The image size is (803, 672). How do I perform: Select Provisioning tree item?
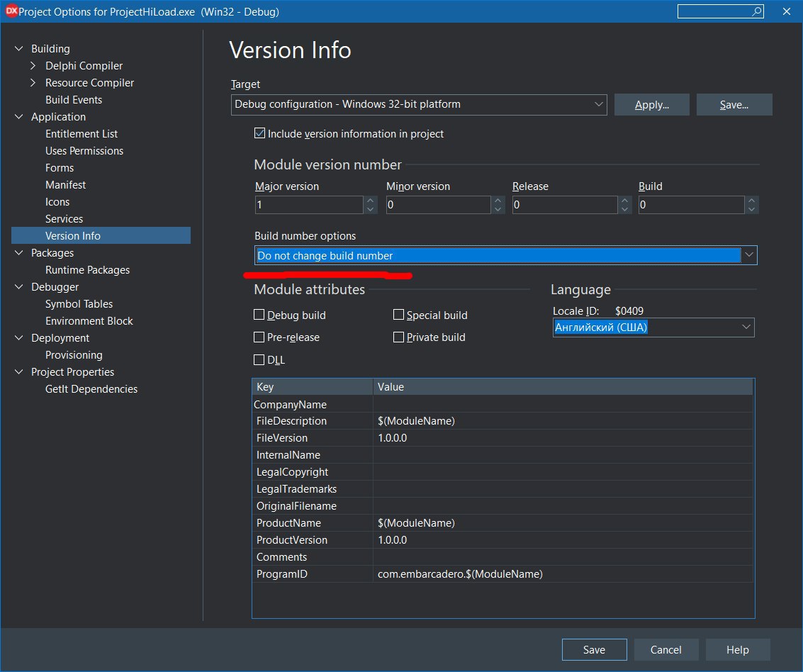[x=74, y=355]
